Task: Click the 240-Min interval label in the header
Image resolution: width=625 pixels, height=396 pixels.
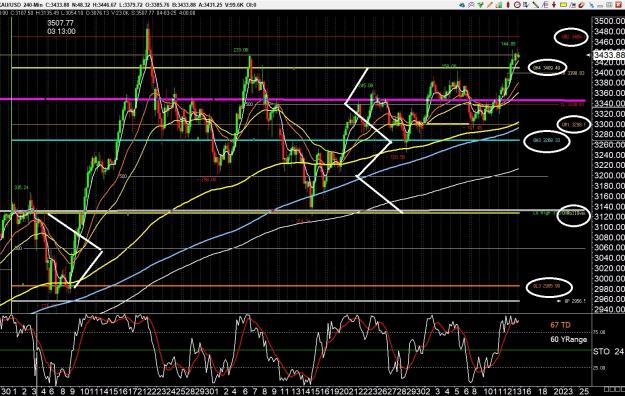Action: (x=33, y=5)
